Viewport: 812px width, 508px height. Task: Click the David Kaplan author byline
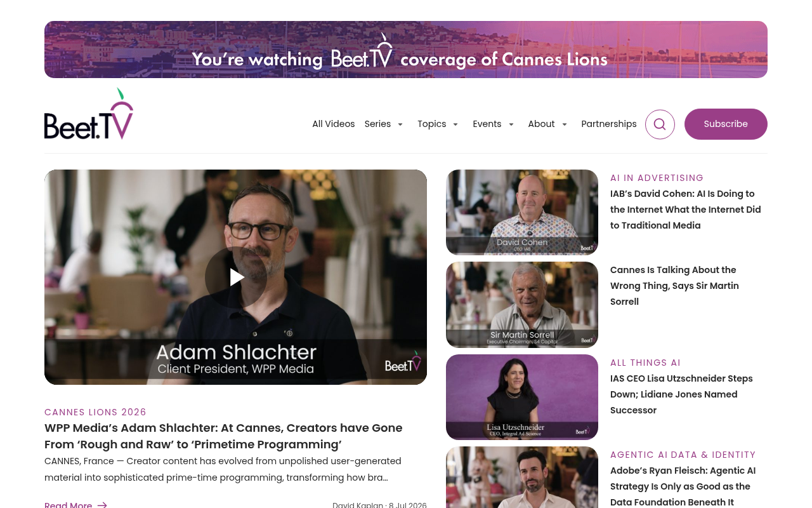357,505
